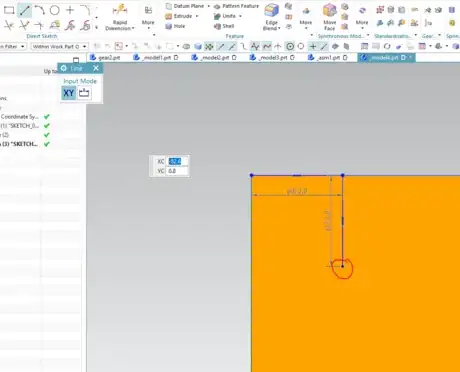Select the (1) "SKETCH_0..." tree item

(x=20, y=126)
